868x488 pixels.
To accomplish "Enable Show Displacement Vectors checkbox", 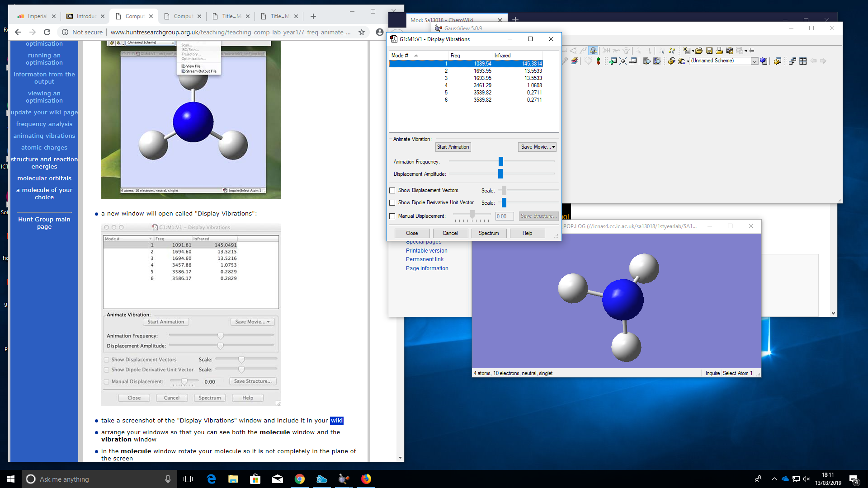I will pyautogui.click(x=392, y=191).
